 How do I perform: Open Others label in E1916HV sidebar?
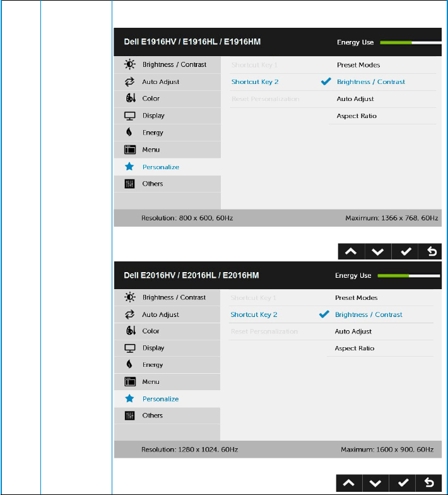coord(153,184)
